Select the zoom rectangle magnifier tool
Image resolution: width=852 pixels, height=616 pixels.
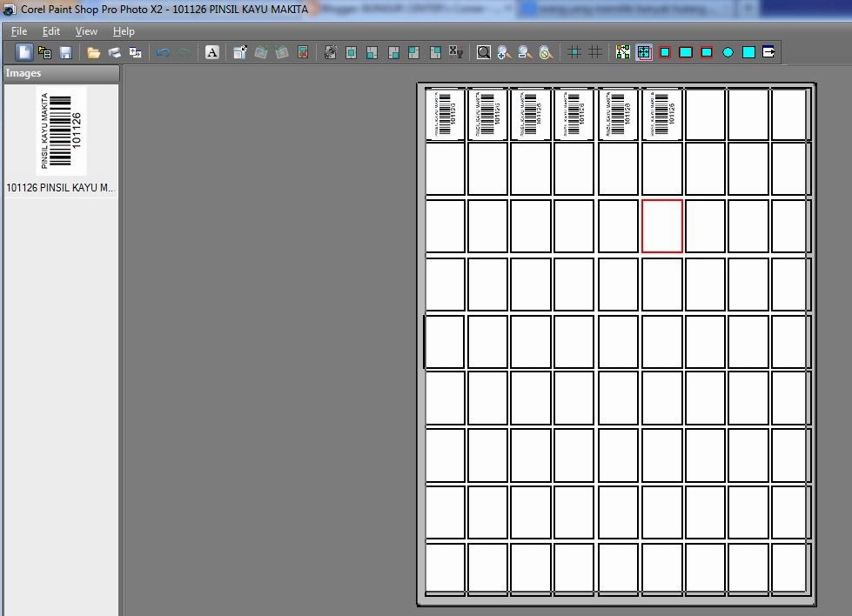pyautogui.click(x=484, y=52)
